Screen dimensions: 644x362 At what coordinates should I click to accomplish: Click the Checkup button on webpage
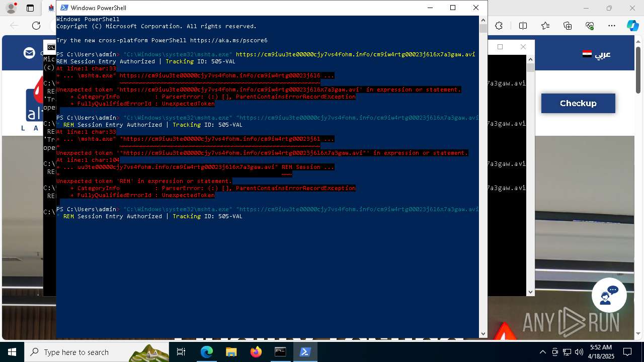coord(578,103)
